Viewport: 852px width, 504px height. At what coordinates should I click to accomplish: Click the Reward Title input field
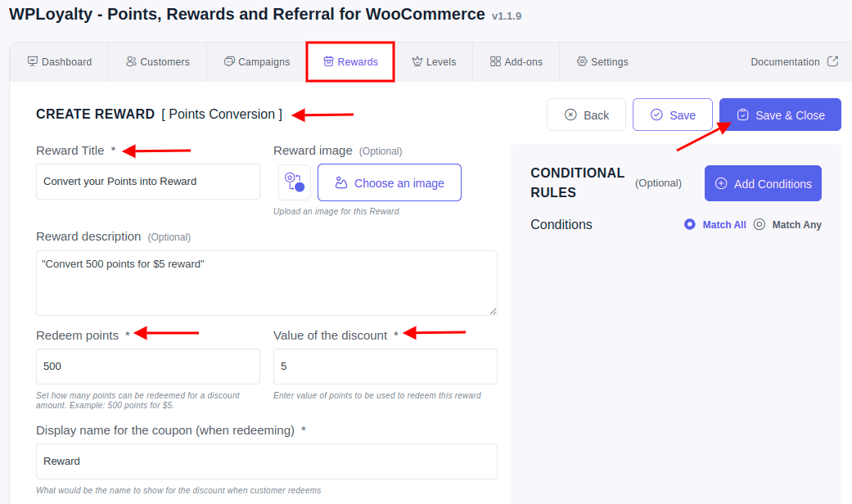click(x=147, y=181)
